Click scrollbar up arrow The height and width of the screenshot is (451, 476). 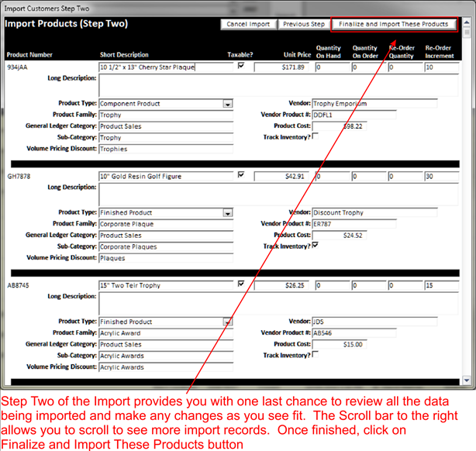(467, 22)
